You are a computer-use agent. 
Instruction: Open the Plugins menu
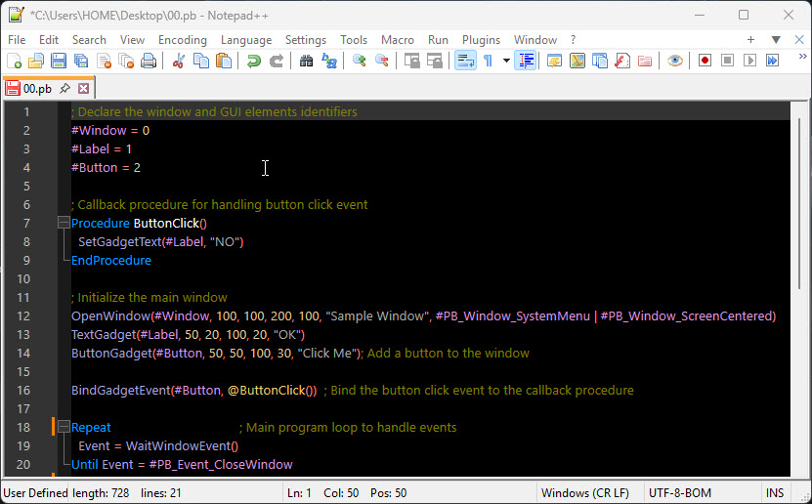pyautogui.click(x=481, y=40)
